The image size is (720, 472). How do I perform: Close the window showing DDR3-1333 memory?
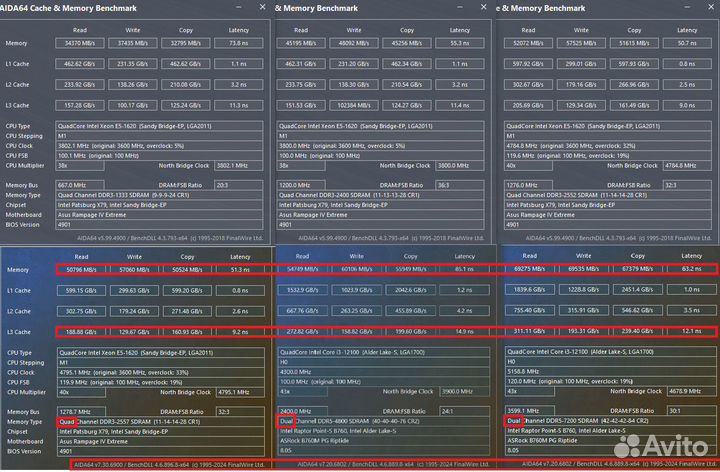[262, 7]
